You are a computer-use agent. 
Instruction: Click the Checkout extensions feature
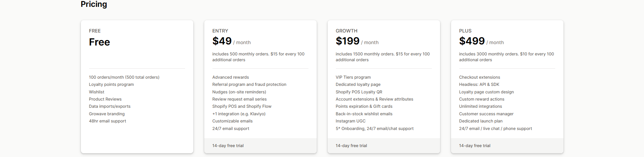479,77
